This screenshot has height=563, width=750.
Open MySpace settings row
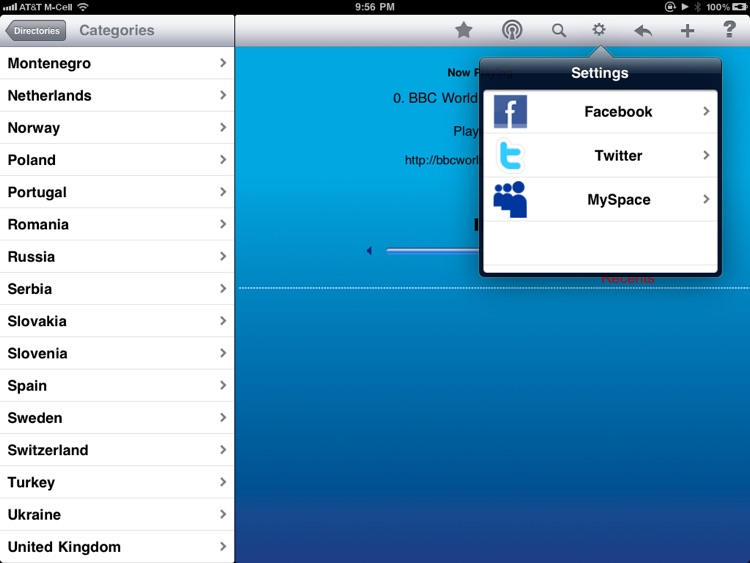tap(600, 199)
